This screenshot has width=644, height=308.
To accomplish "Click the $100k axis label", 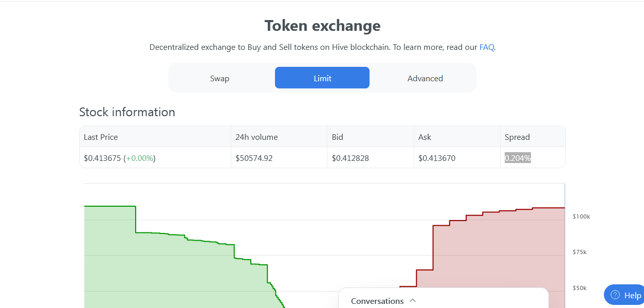I will click(581, 216).
